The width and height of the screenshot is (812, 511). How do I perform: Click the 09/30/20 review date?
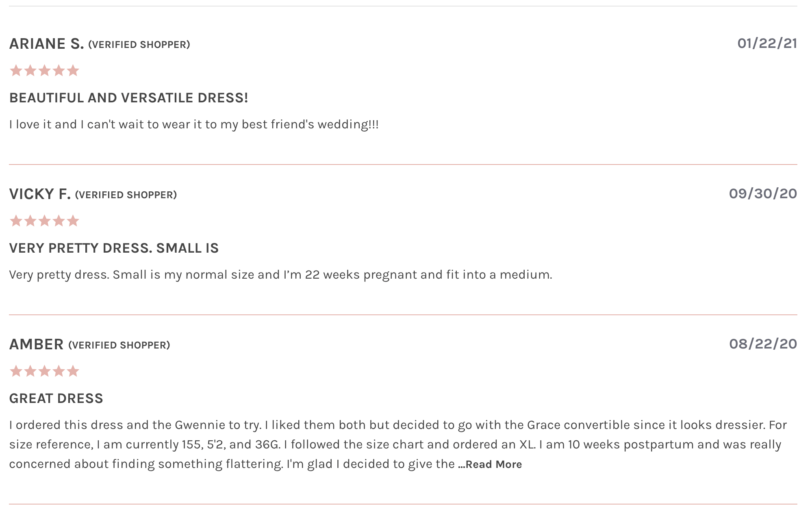point(763,194)
